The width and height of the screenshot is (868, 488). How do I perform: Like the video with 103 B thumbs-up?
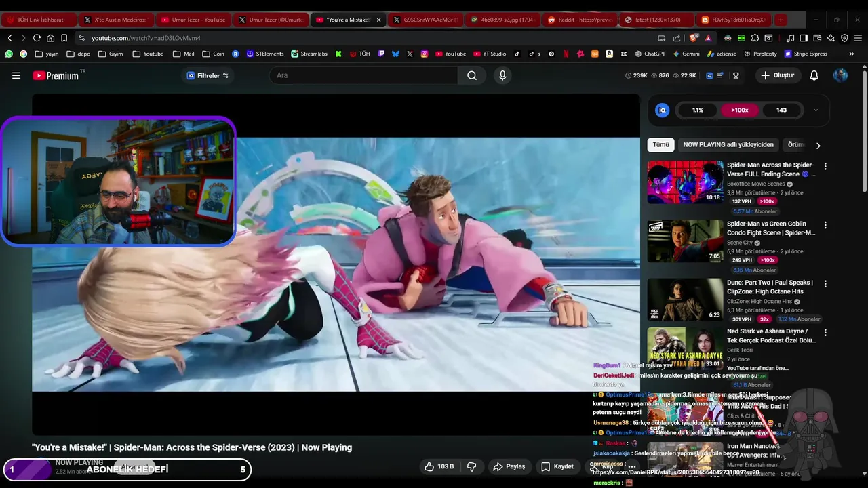click(439, 466)
